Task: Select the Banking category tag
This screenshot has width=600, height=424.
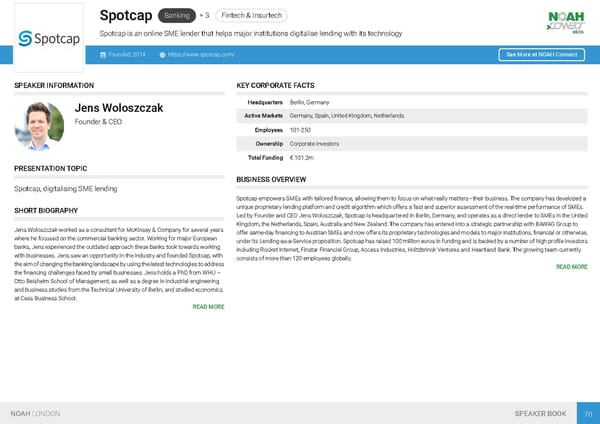Action: [178, 16]
